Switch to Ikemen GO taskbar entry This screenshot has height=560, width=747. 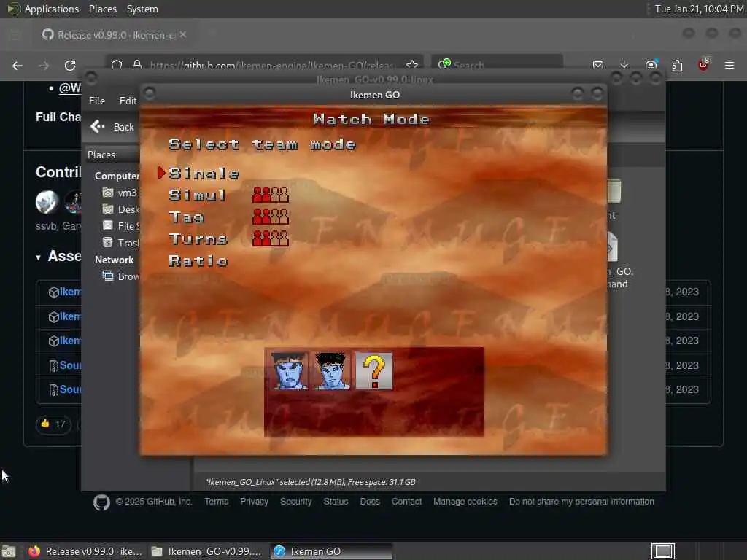point(332,551)
